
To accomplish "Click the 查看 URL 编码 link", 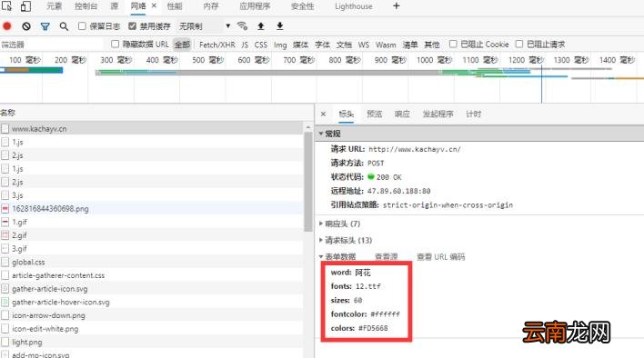I will pos(440,257).
